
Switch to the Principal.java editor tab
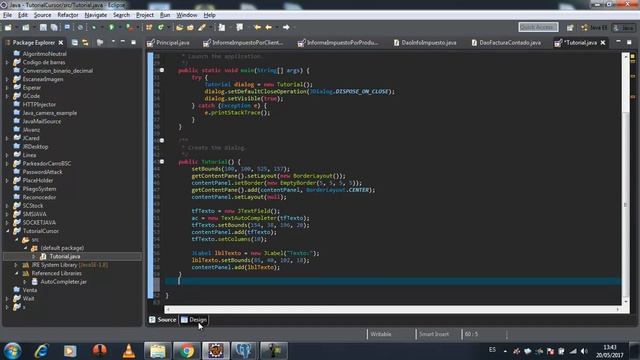[168, 42]
